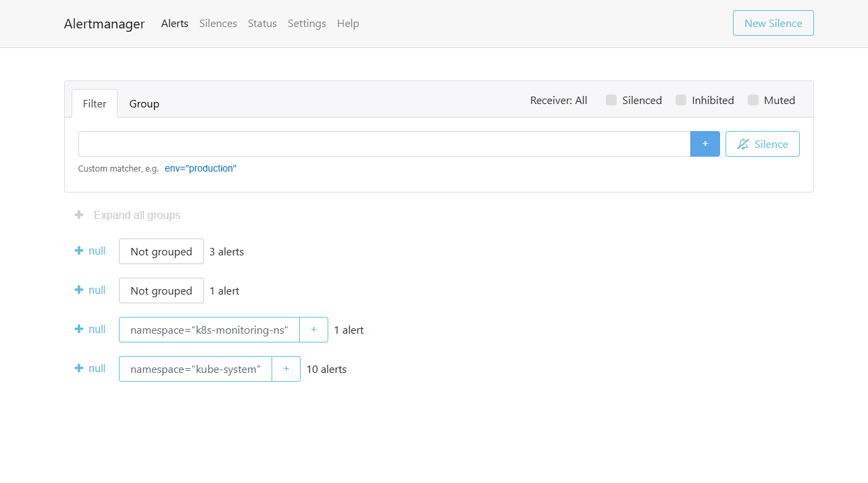The height and width of the screenshot is (483, 868).
Task: Open the Receiver: All selector
Action: [x=558, y=100]
